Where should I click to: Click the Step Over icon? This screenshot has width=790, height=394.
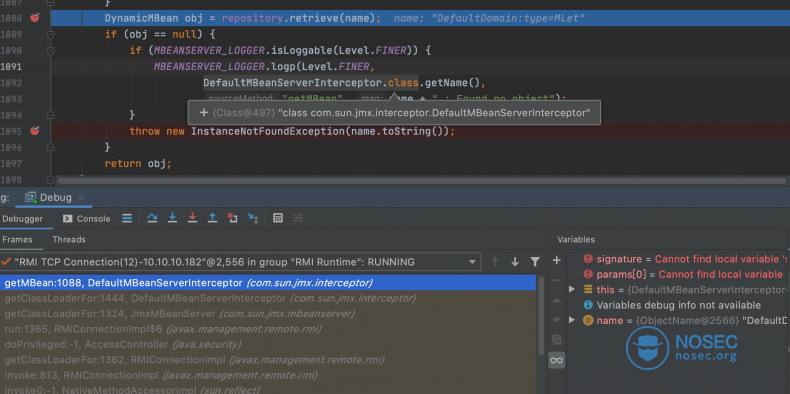tap(152, 218)
